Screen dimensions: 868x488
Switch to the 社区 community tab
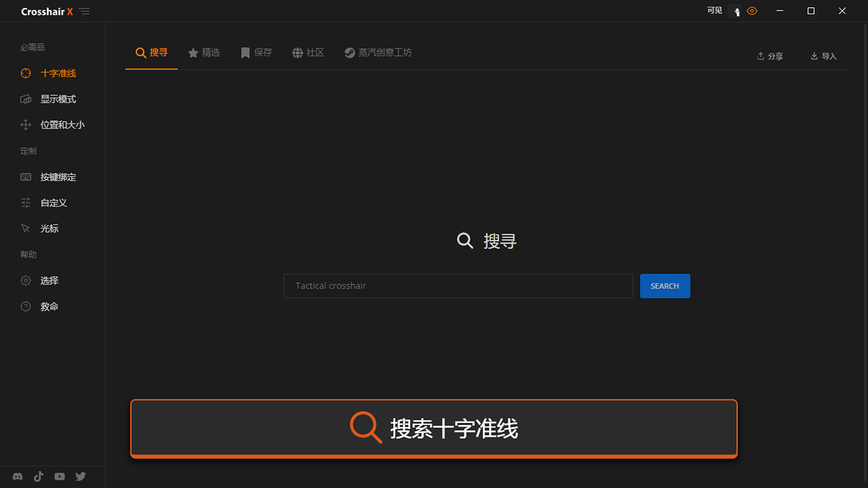click(308, 53)
